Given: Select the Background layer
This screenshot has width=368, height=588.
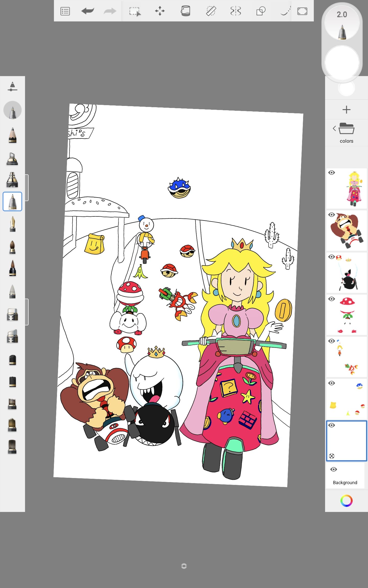Looking at the screenshot, I should [x=345, y=476].
